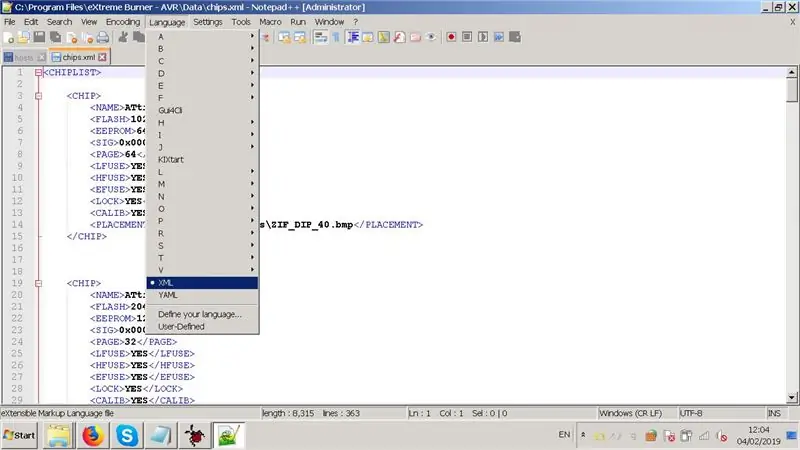Screen dimensions: 800x450
Task: Select the checked XML language entry
Action: pyautogui.click(x=203, y=283)
